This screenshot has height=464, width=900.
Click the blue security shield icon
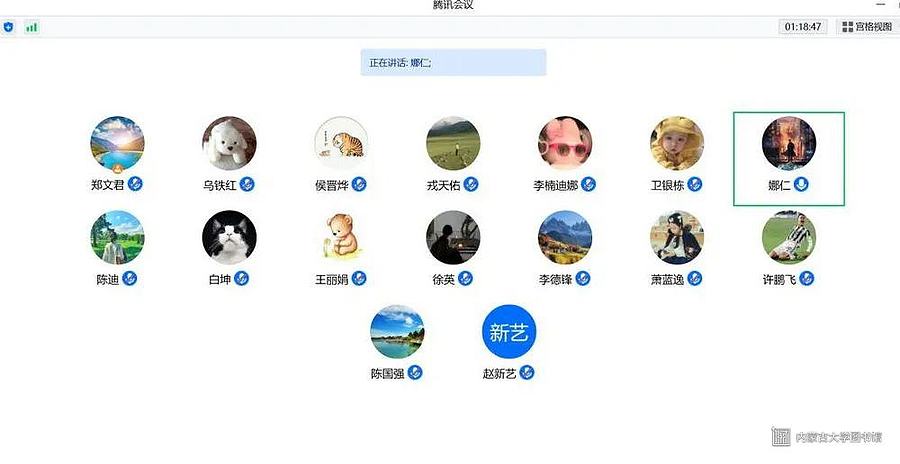click(x=9, y=27)
